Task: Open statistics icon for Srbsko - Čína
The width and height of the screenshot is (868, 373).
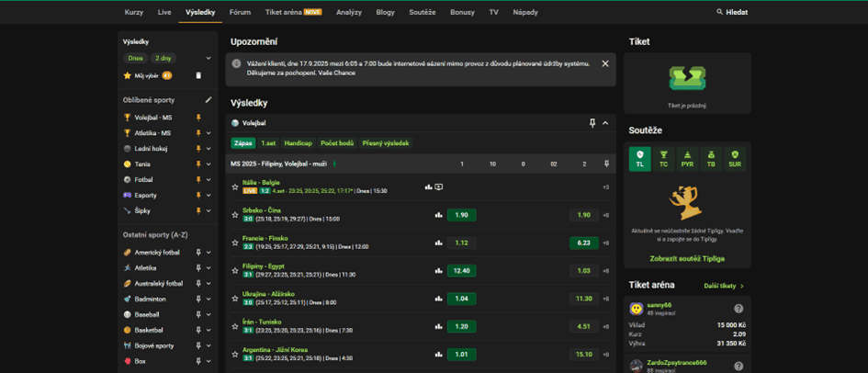Action: (438, 215)
